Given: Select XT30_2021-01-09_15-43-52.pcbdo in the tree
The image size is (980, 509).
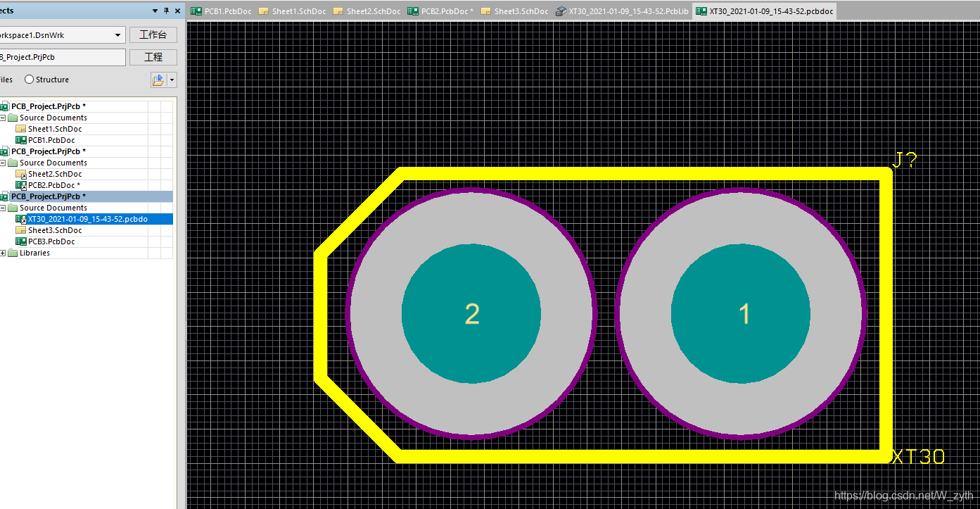Looking at the screenshot, I should 87,219.
